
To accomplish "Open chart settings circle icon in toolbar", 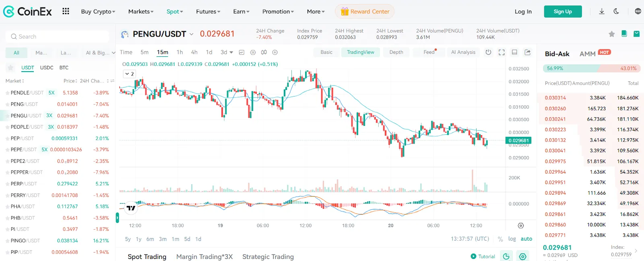I will (x=253, y=52).
